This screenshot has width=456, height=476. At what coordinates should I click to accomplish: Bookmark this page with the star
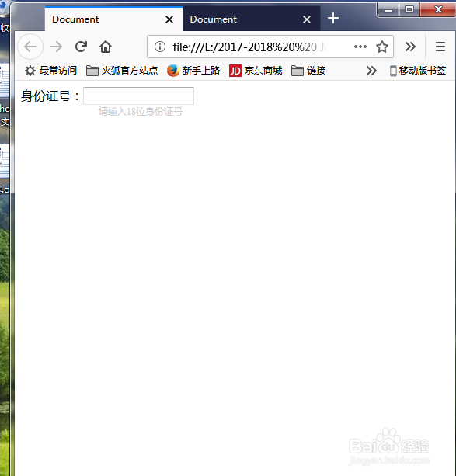point(382,47)
